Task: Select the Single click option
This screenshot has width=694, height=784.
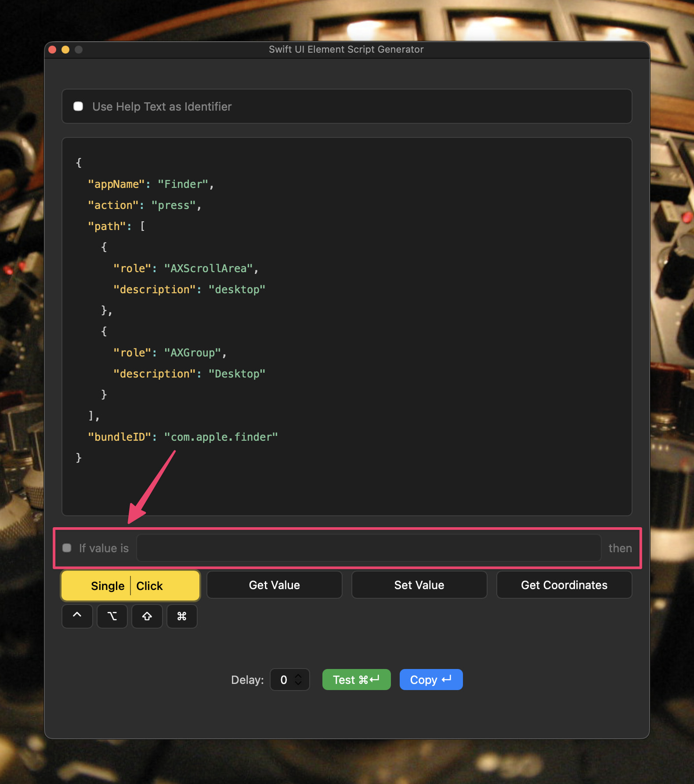Action: 108,586
